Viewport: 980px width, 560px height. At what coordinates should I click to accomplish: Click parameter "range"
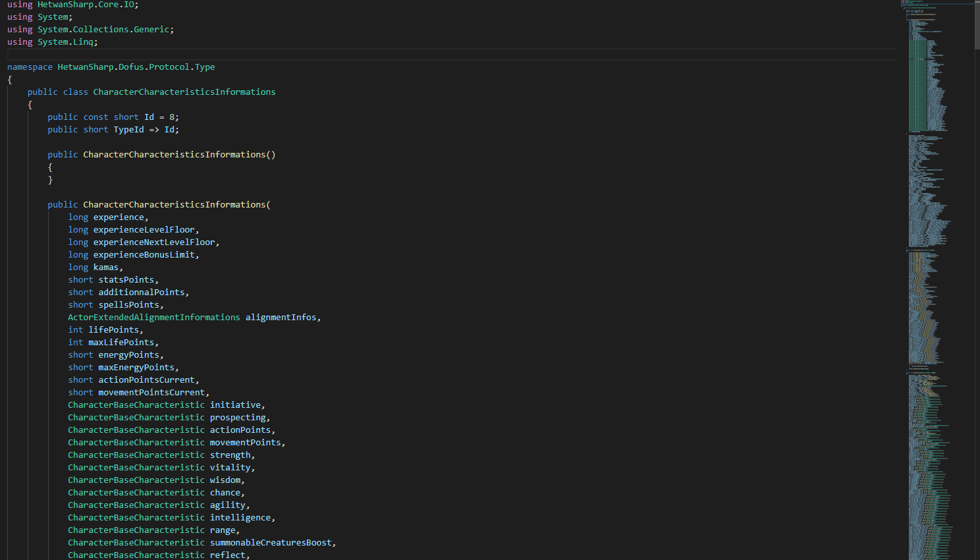(x=223, y=530)
